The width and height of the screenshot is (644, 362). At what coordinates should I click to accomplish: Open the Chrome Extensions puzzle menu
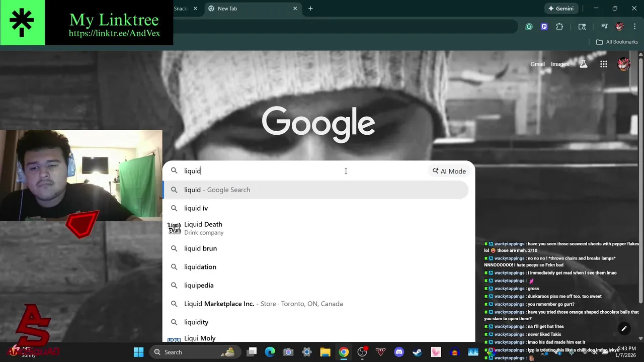559,27
